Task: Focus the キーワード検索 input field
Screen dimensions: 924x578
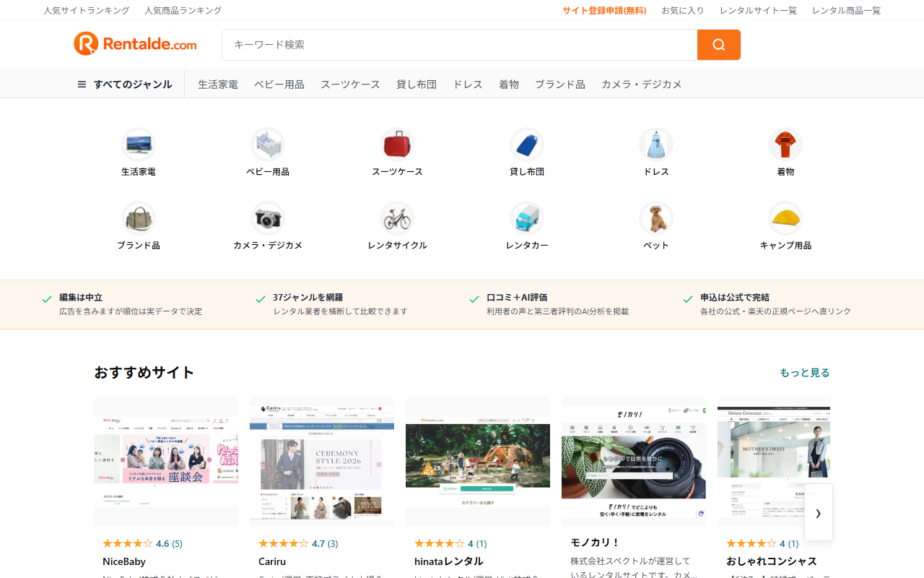Action: (460, 45)
